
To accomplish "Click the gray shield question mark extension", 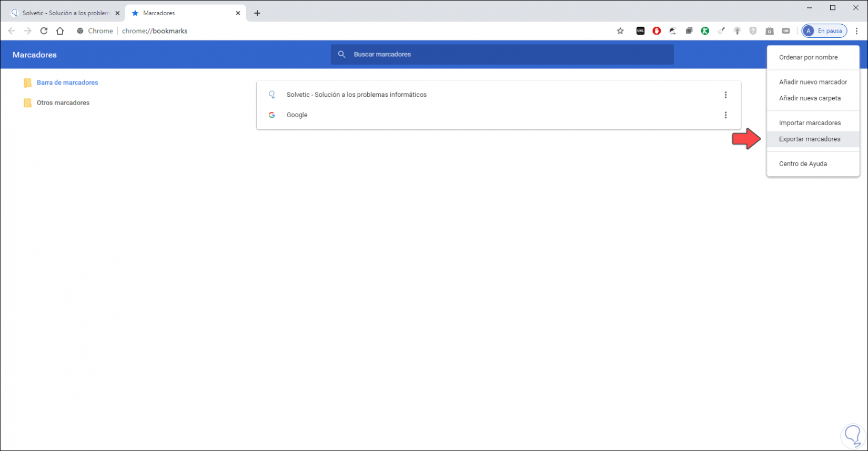I will pyautogui.click(x=753, y=31).
